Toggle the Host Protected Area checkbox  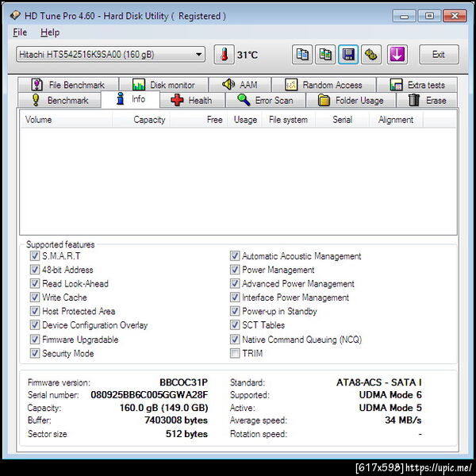tap(35, 311)
